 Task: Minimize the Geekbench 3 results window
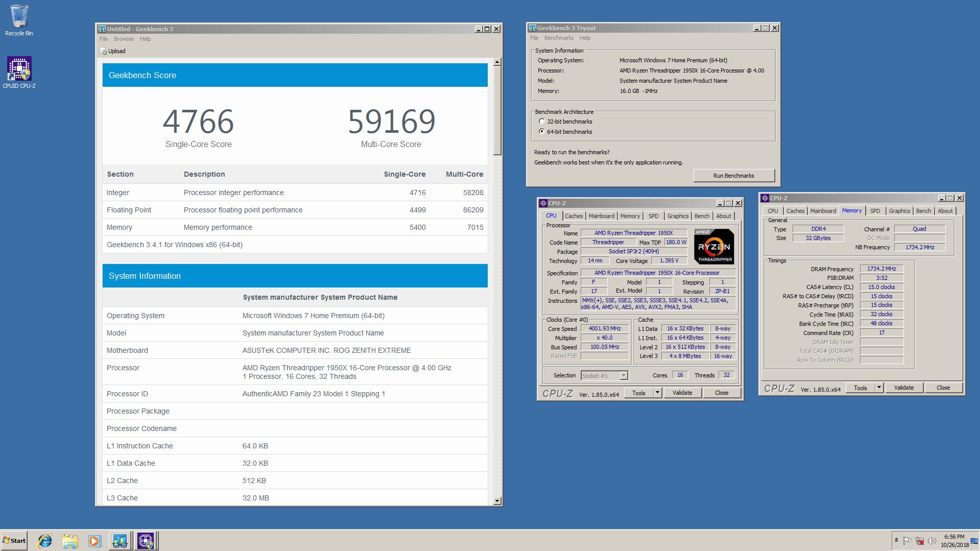click(x=479, y=29)
